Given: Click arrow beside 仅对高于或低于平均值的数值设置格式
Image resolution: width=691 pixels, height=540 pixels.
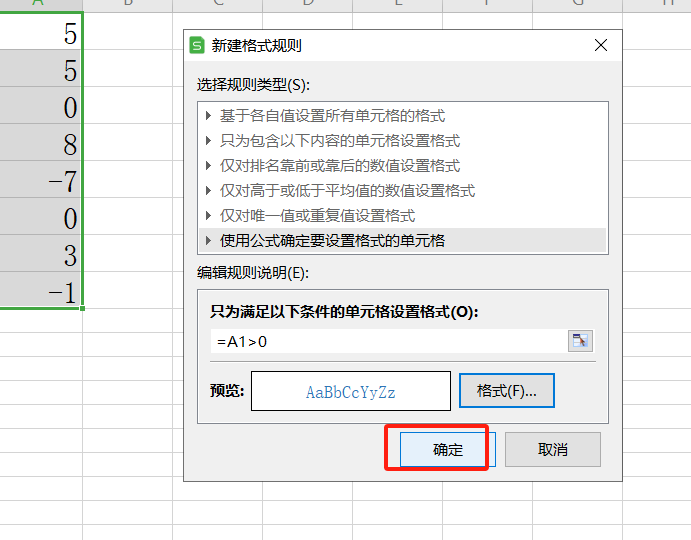Looking at the screenshot, I should tap(208, 191).
